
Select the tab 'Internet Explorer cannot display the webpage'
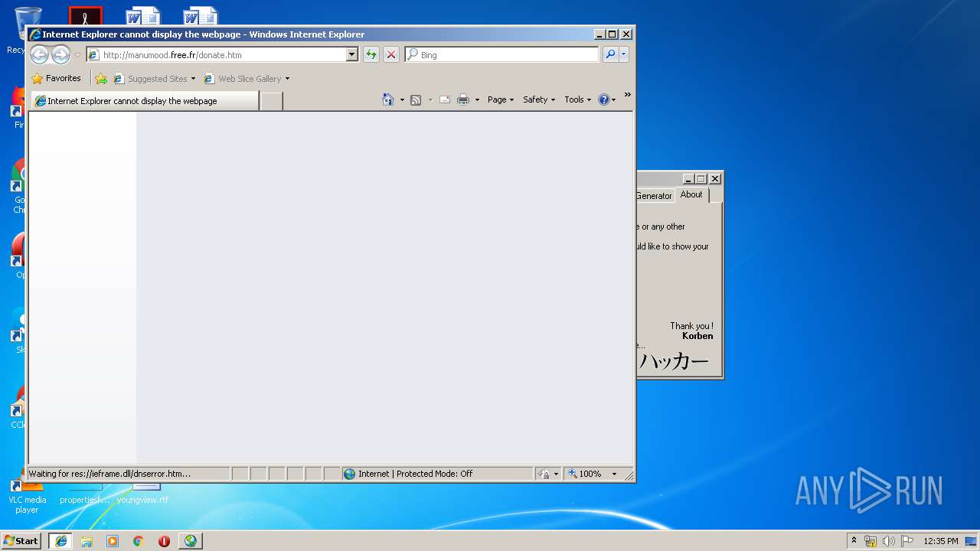point(145,101)
